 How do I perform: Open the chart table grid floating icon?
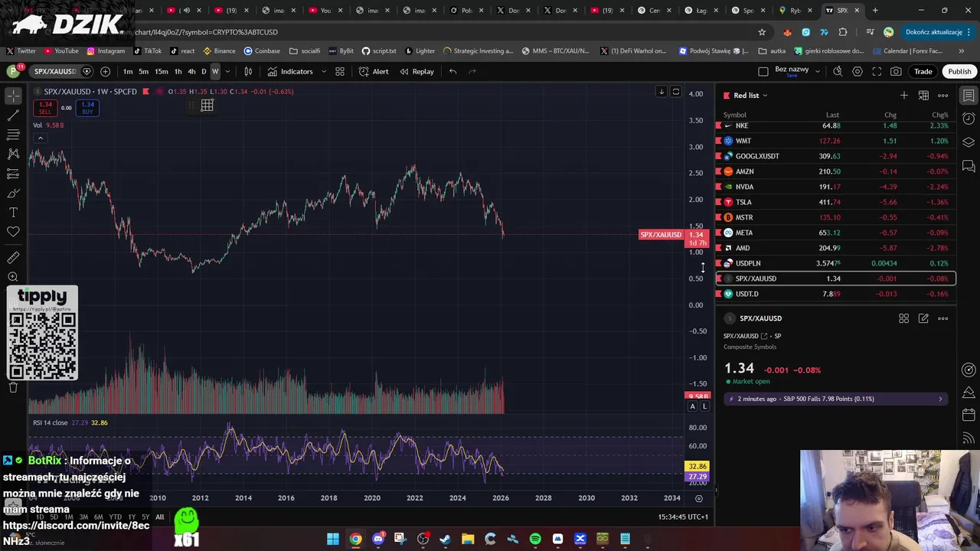point(207,106)
